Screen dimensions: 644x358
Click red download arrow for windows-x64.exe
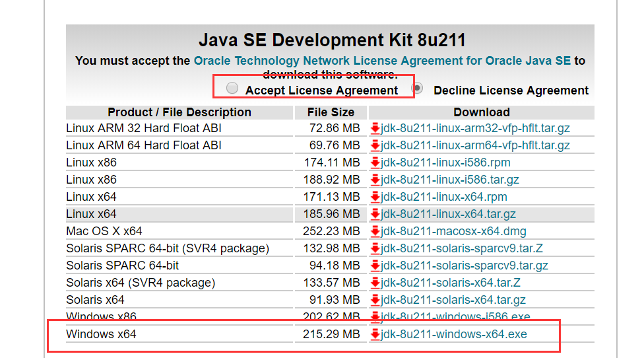[375, 335]
